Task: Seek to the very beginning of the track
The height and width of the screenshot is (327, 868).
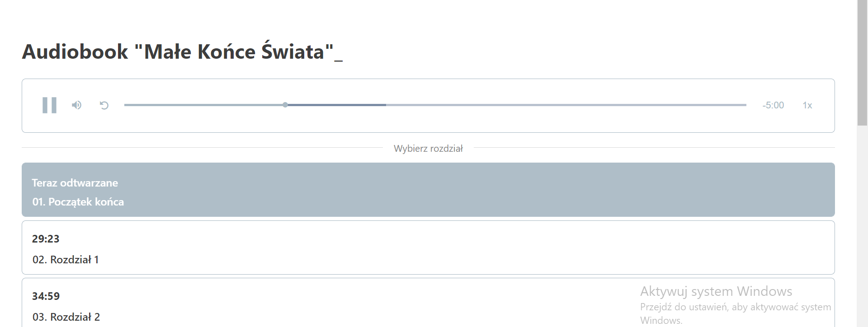Action: tap(125, 105)
